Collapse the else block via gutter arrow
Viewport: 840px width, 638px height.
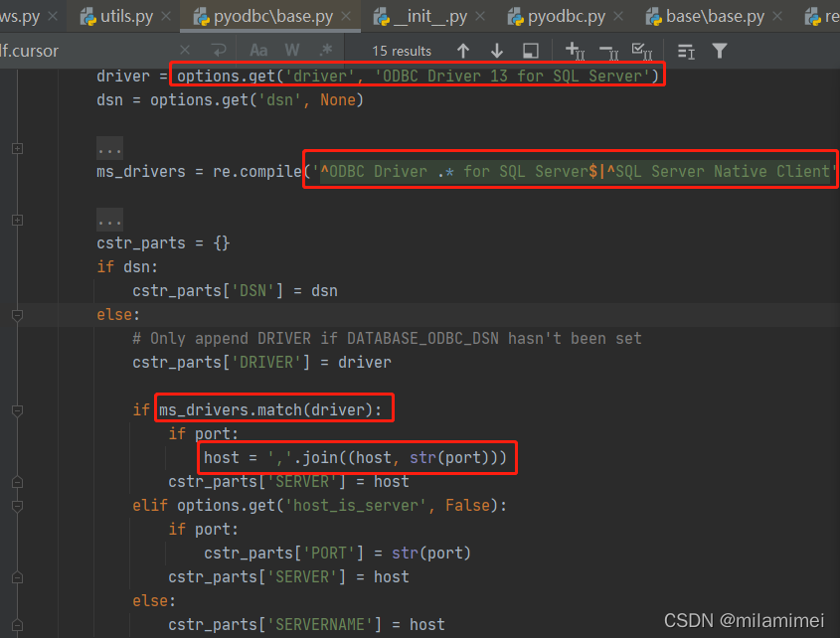16,314
